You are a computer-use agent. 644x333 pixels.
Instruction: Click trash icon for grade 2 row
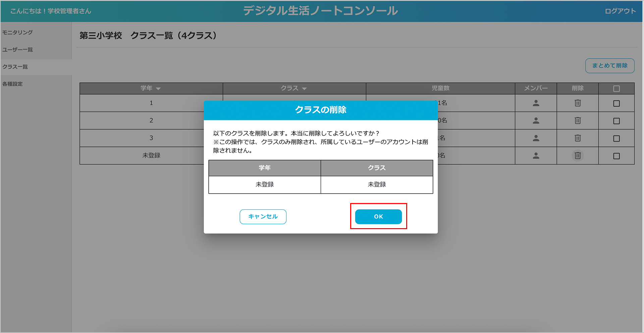pos(577,121)
